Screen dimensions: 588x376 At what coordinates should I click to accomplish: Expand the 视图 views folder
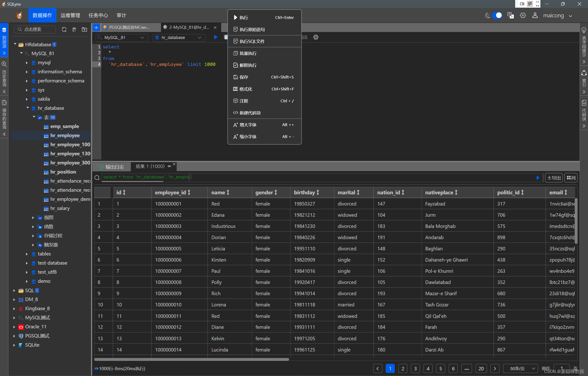[x=33, y=218]
